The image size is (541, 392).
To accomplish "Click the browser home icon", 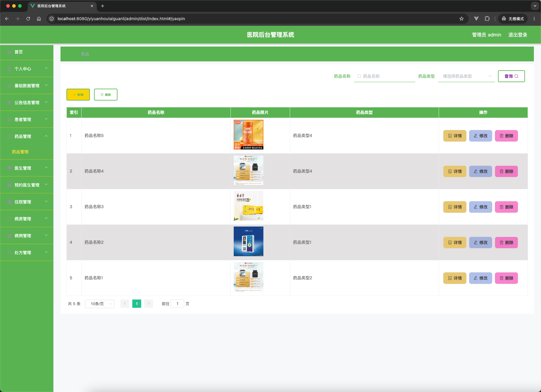I will point(39,19).
